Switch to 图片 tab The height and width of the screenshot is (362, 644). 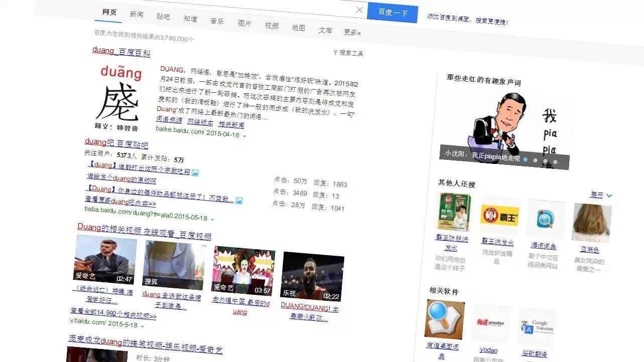coord(244,23)
